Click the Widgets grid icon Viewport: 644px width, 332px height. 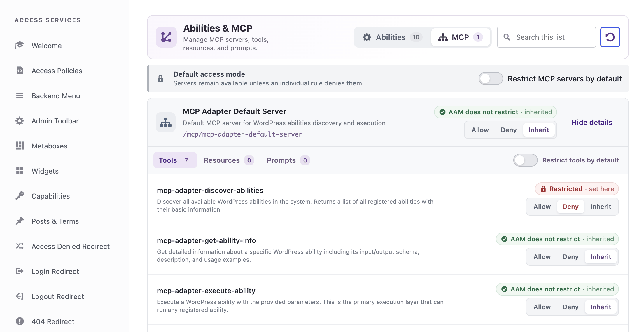20,171
